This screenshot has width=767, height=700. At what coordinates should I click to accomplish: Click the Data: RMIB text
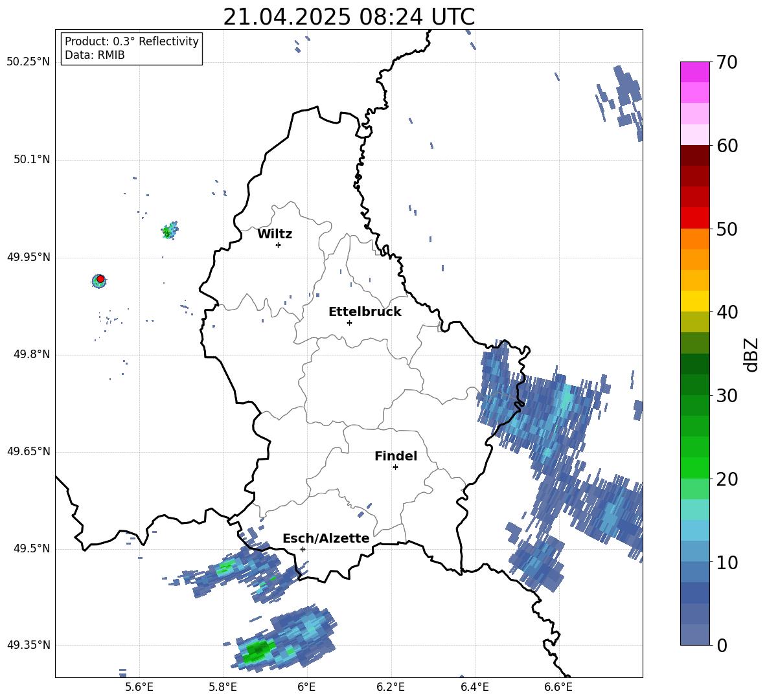pos(95,55)
